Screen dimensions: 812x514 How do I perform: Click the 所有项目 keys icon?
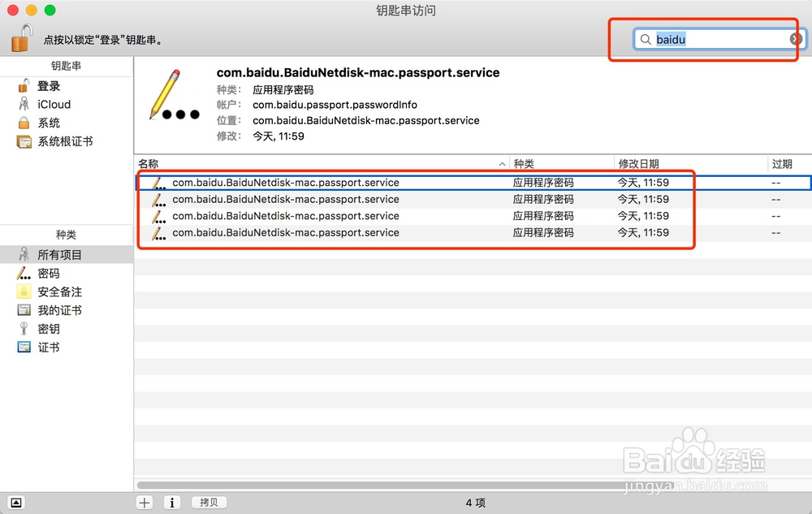coord(24,254)
